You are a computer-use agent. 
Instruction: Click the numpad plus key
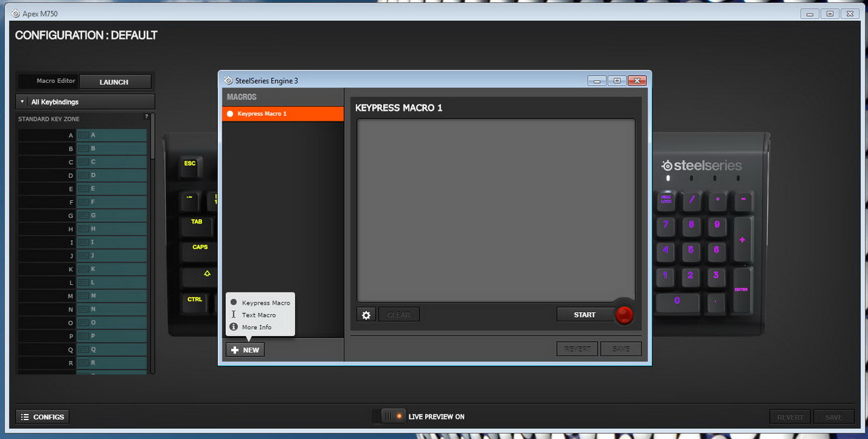pos(743,239)
